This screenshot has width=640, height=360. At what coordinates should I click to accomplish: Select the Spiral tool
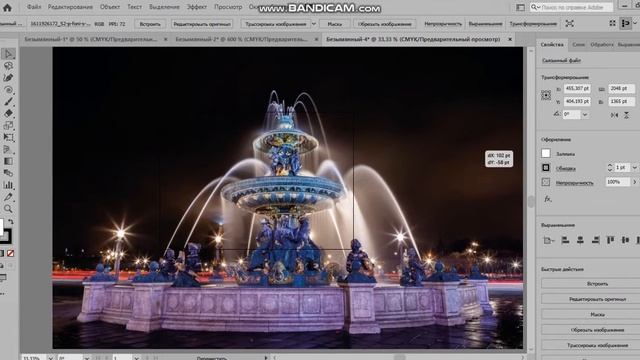coord(8,90)
